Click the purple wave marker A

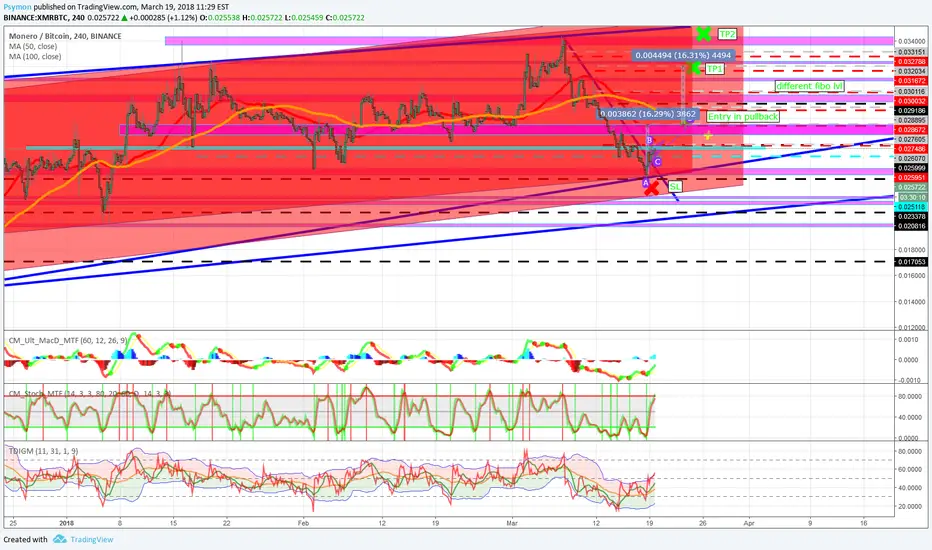pyautogui.click(x=646, y=184)
